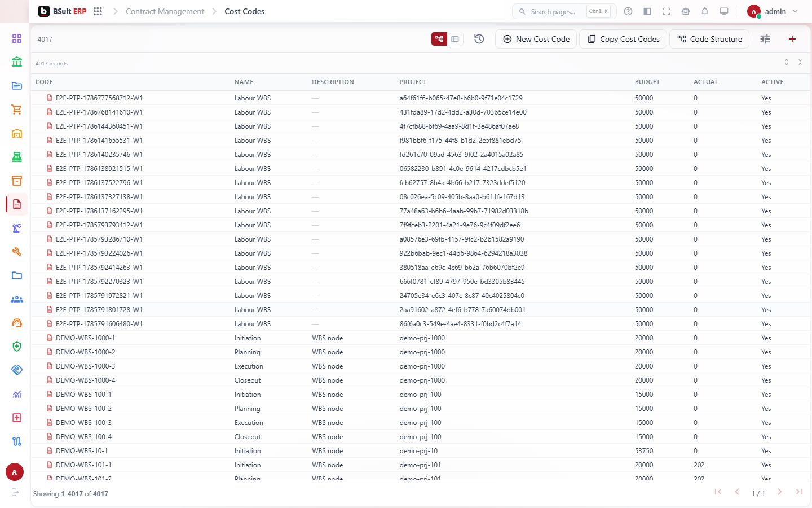Switch to list view toggle
812x508 pixels.
click(x=455, y=39)
